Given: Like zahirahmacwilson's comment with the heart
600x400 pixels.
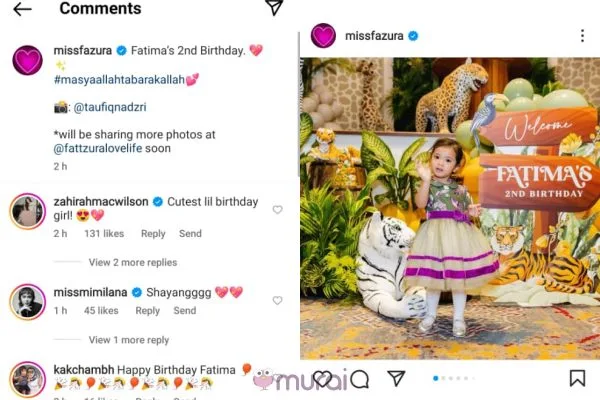Looking at the screenshot, I should pos(277,210).
